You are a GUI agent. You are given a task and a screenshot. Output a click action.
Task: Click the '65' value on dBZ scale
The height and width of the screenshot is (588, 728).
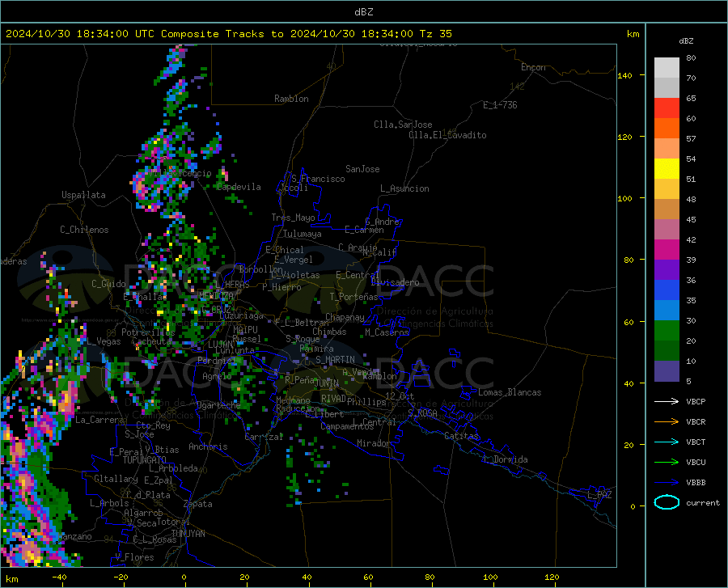coord(691,99)
